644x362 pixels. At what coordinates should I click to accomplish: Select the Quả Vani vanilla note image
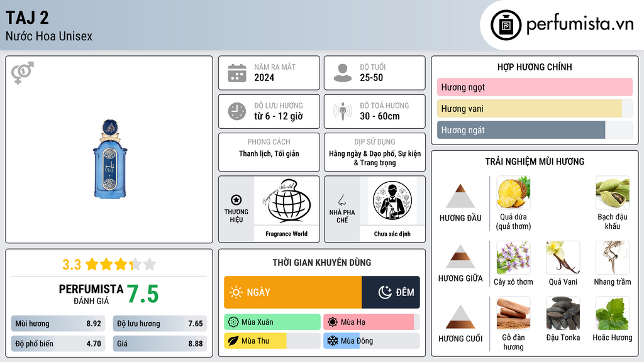[563, 257]
